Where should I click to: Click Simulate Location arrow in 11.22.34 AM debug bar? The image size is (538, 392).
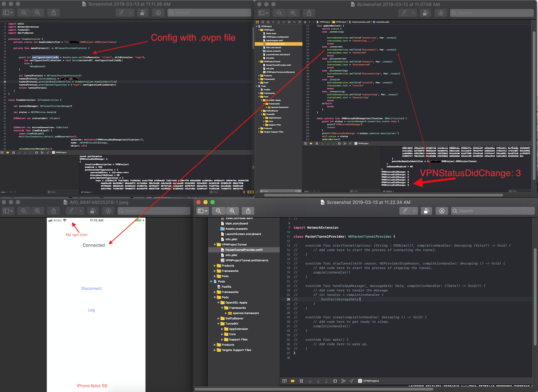pyautogui.click(x=352, y=381)
